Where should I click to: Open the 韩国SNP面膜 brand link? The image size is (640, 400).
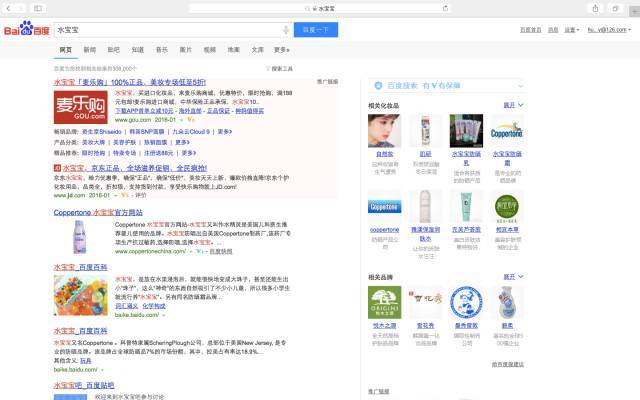pos(147,132)
